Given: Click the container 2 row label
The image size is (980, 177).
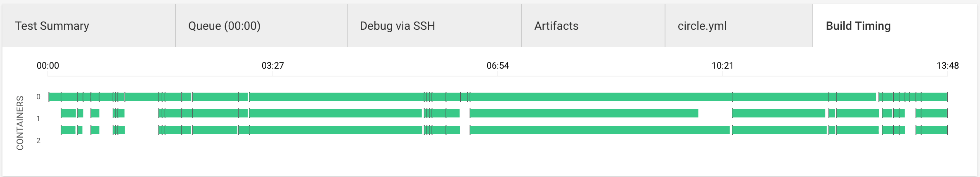Looking at the screenshot, I should click(x=38, y=141).
